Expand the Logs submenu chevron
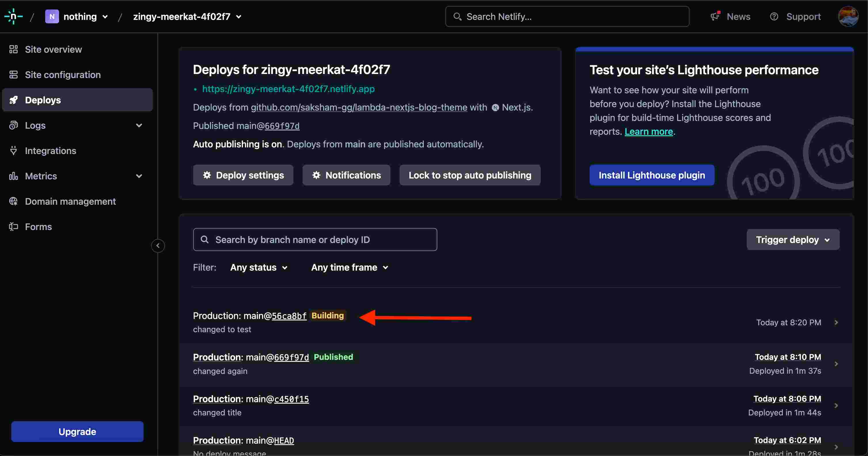The width and height of the screenshot is (868, 456). click(x=139, y=126)
